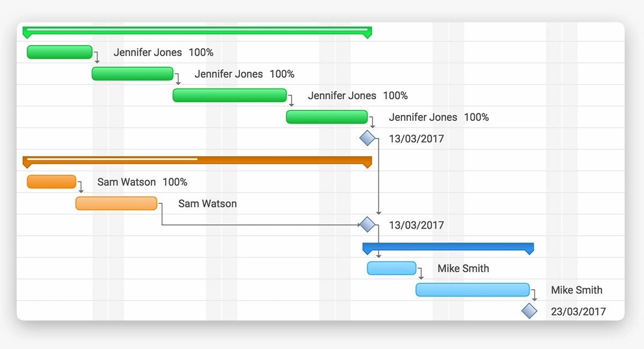The image size is (644, 349).
Task: Select the first green Jennifer Jones task bar
Action: pos(60,52)
